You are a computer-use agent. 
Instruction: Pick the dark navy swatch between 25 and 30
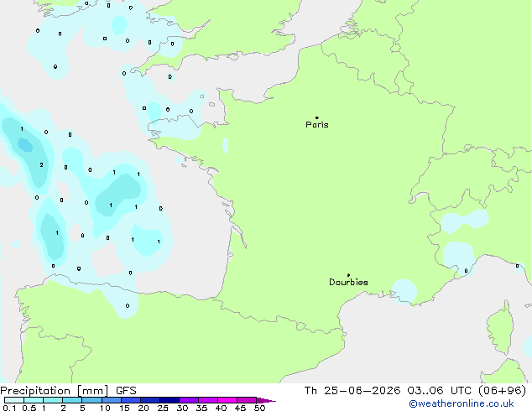(x=170, y=400)
